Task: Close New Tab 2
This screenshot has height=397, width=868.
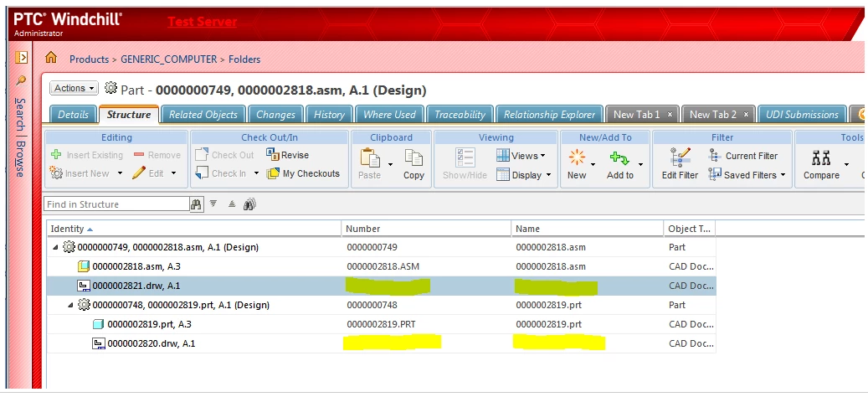Action: (747, 115)
